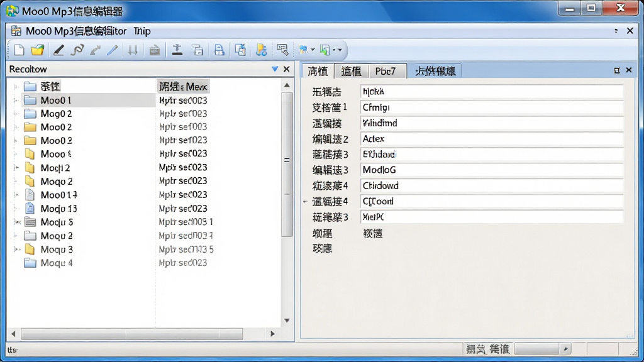The height and width of the screenshot is (362, 644).
Task: Open the blue triangle dropdown on Recoltow panel
Action: [275, 69]
